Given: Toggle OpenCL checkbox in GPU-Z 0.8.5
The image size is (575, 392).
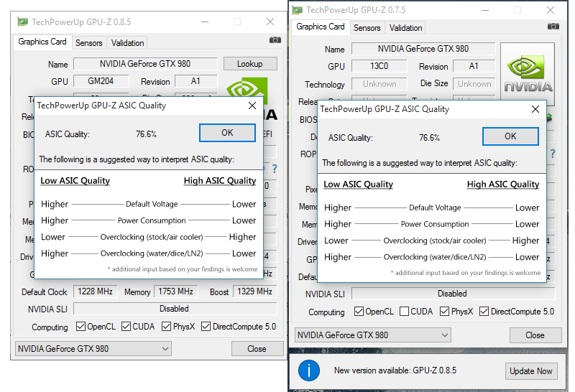Looking at the screenshot, I should tap(80, 326).
